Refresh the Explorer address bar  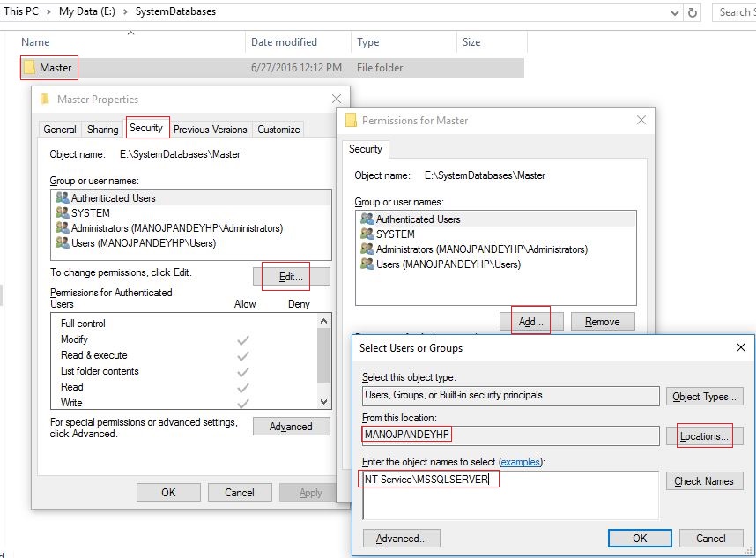coord(693,12)
